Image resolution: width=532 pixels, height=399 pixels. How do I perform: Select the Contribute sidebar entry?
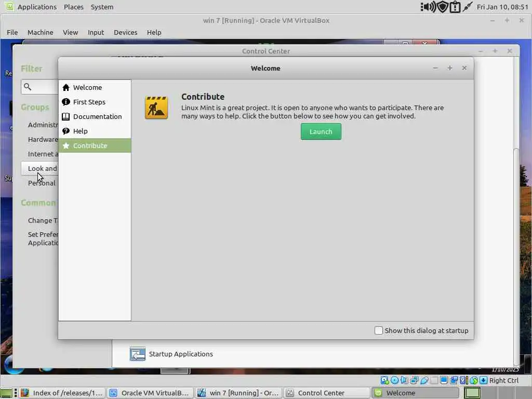95,145
